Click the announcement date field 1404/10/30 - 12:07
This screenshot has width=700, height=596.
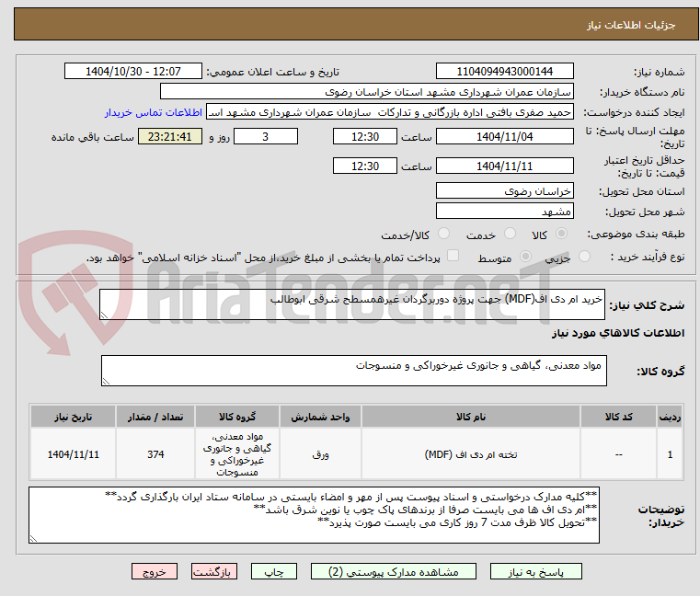133,72
